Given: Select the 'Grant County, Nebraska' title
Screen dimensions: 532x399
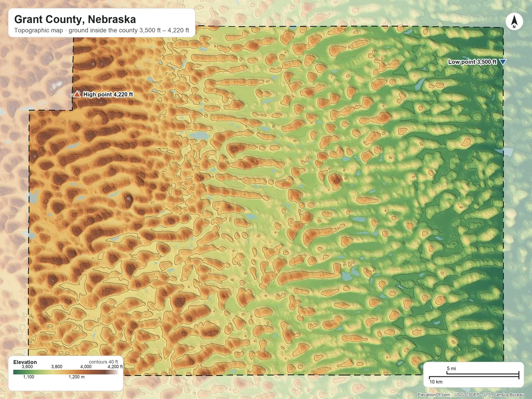Looking at the screenshot, I should 75,20.
